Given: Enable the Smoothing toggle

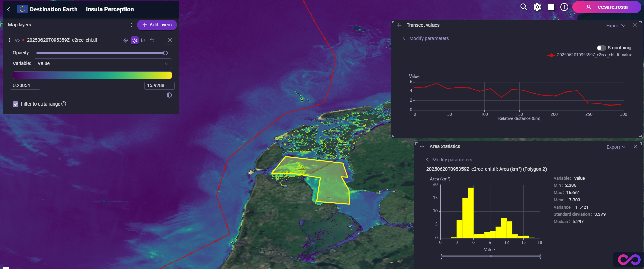Looking at the screenshot, I should (601, 48).
